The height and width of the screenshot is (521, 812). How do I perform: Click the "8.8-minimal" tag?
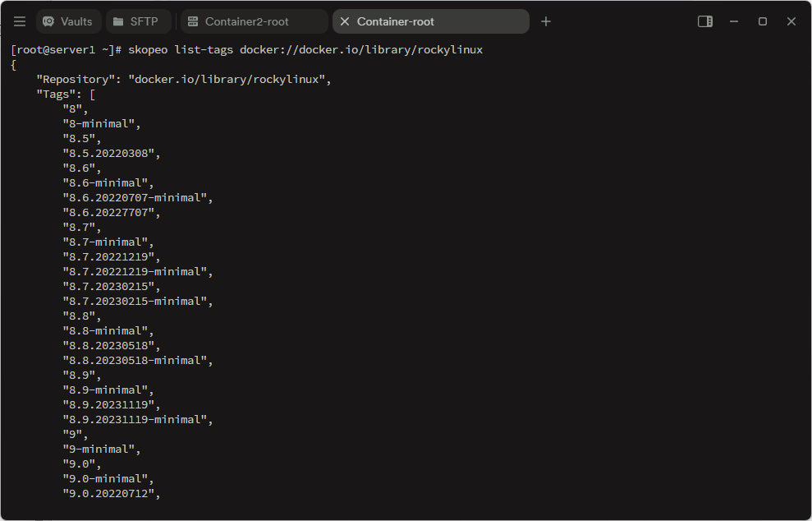click(108, 330)
